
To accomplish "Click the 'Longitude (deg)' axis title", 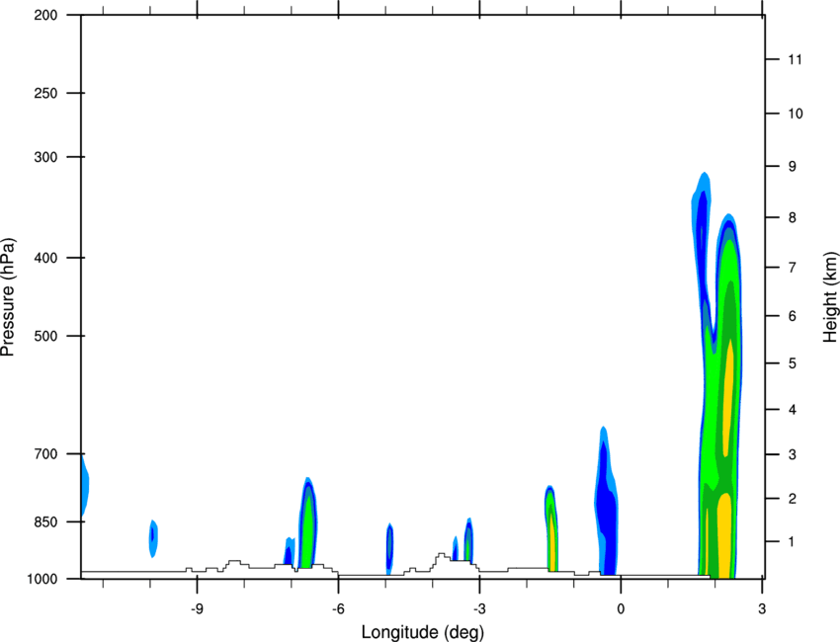I will point(423,632).
